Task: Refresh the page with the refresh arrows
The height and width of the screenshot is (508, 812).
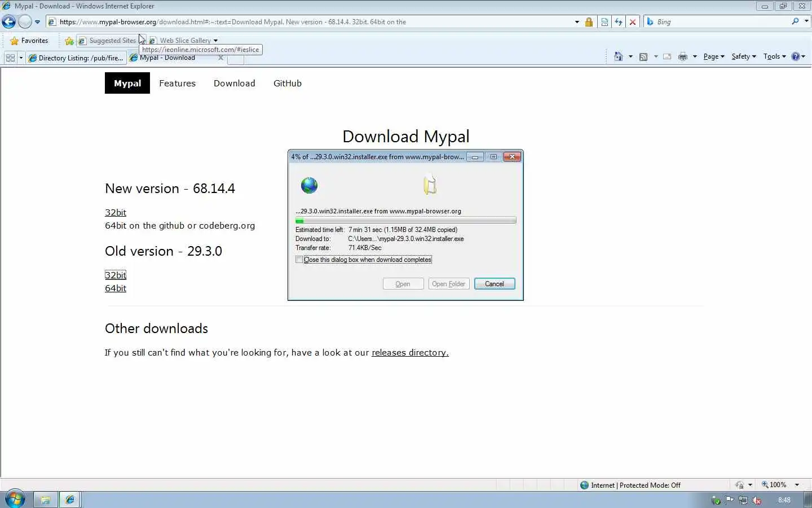Action: point(619,22)
